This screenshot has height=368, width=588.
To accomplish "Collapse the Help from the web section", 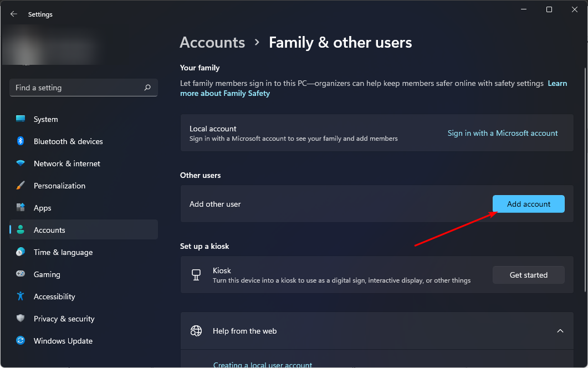I will pyautogui.click(x=560, y=331).
